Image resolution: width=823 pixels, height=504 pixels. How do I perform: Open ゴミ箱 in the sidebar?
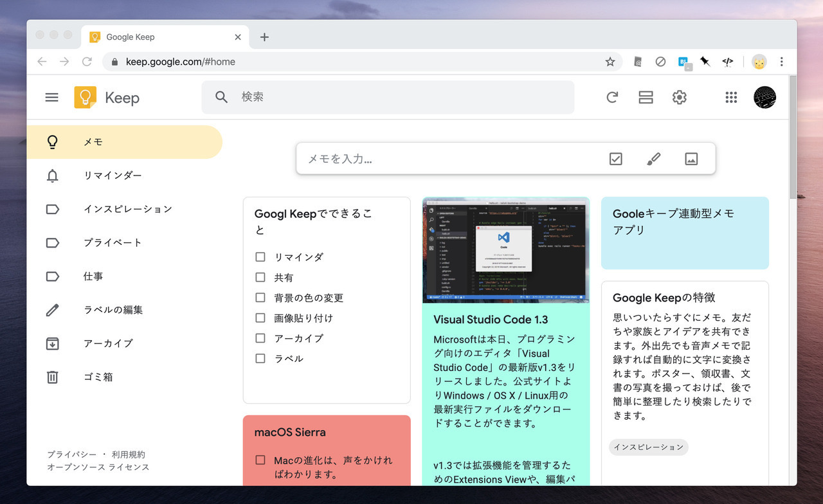125,377
